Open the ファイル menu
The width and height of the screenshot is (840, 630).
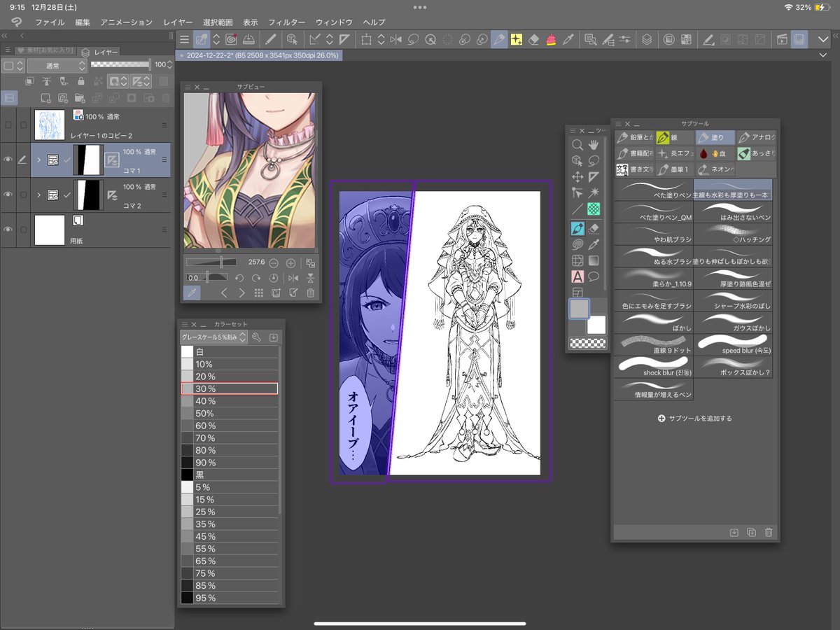(x=50, y=22)
